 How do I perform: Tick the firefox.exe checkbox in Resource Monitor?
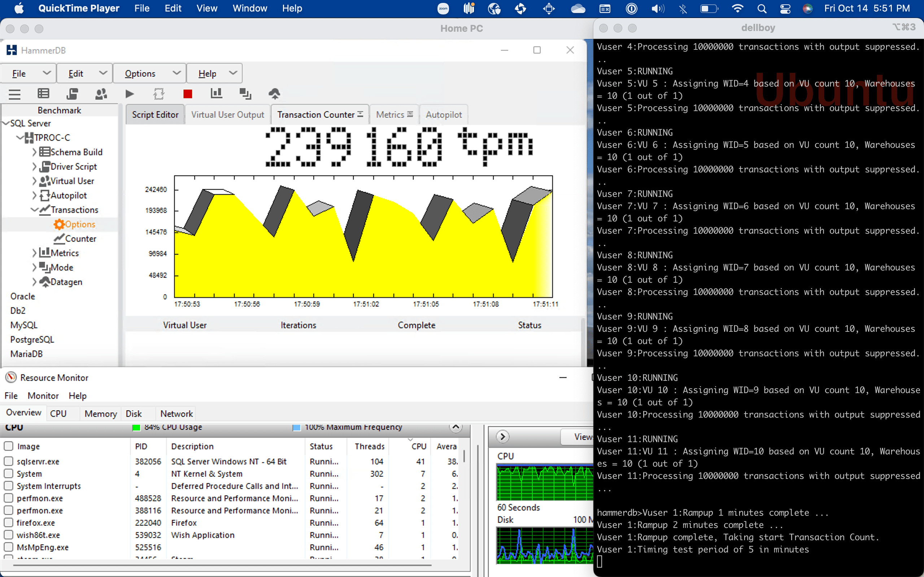pyautogui.click(x=9, y=523)
